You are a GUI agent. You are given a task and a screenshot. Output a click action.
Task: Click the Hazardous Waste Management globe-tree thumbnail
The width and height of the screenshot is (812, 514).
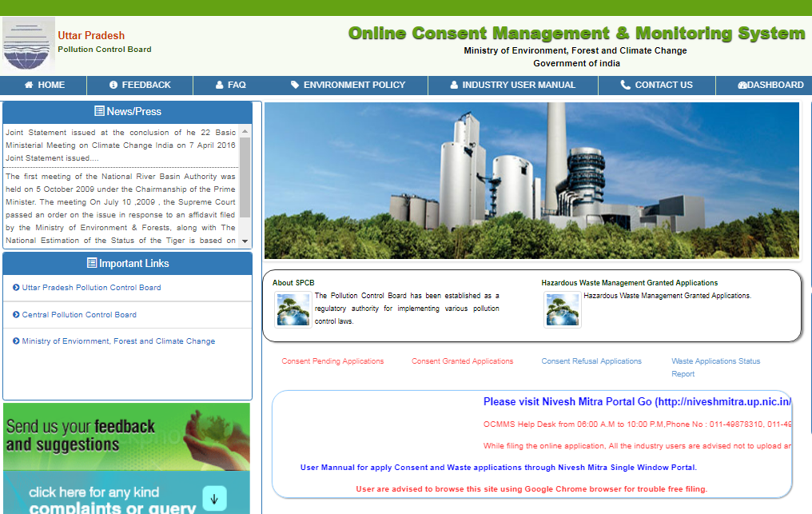pyautogui.click(x=563, y=309)
